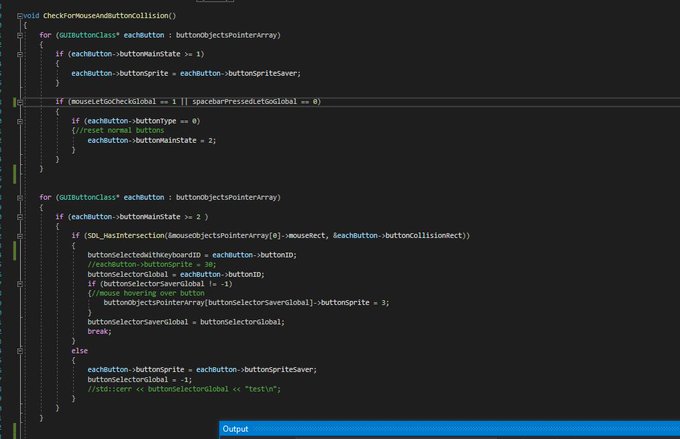
Task: Click the buttonSelectorSaverGlobal = buttonSelectorGlobal line
Action: [x=186, y=322]
